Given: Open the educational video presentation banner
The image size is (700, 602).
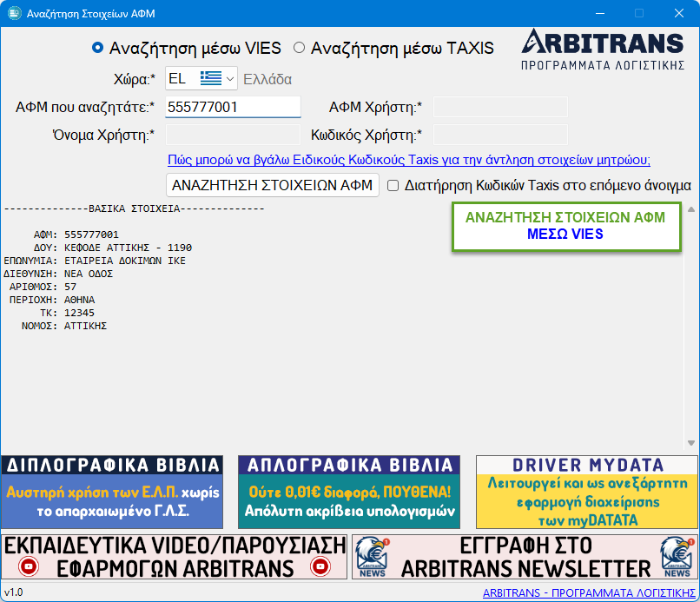Looking at the screenshot, I should (174, 557).
